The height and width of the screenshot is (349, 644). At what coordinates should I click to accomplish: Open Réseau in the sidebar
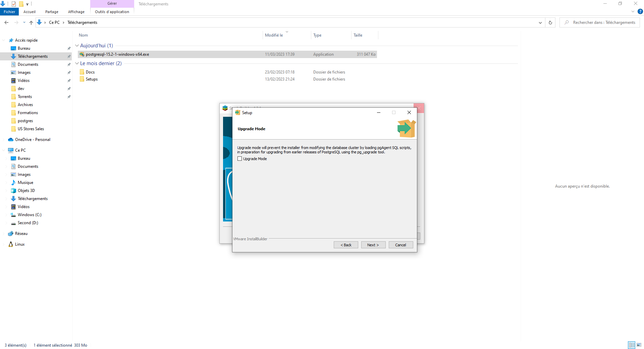(x=21, y=234)
